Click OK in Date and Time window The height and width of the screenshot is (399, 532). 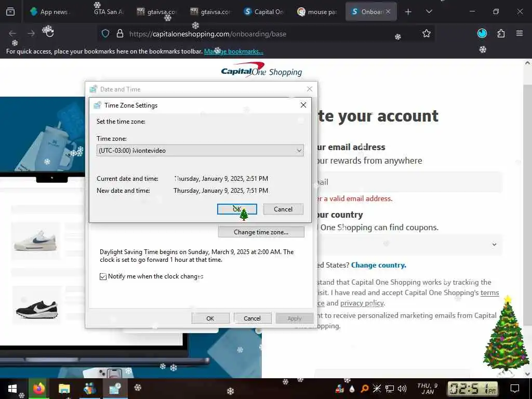(x=210, y=318)
